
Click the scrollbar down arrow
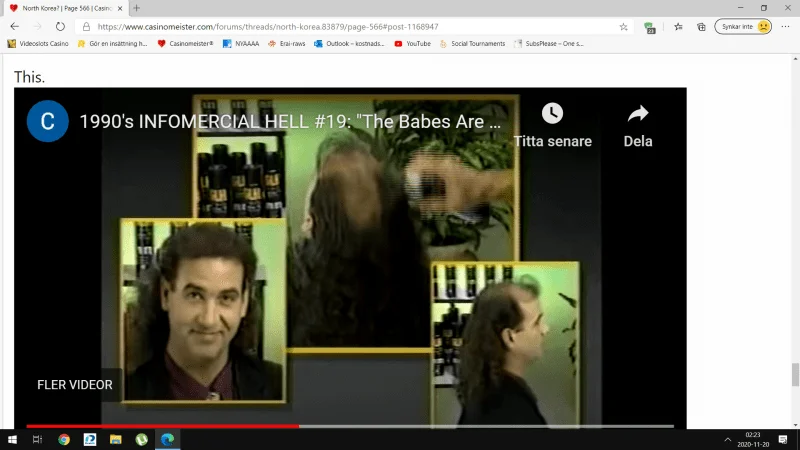795,424
